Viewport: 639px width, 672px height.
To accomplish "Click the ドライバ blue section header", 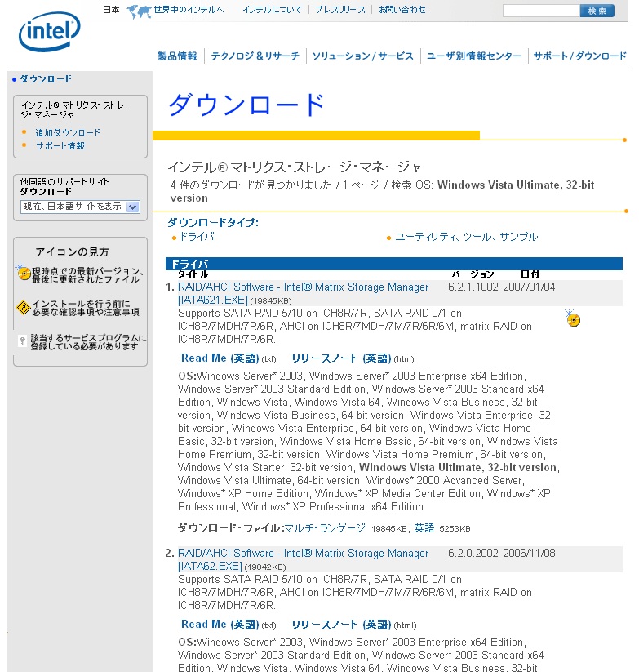I will [x=394, y=264].
